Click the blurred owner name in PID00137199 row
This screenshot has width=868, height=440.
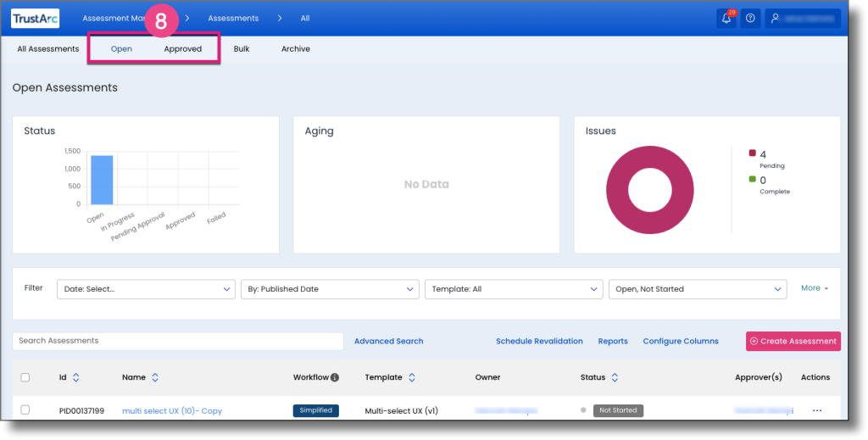(505, 410)
